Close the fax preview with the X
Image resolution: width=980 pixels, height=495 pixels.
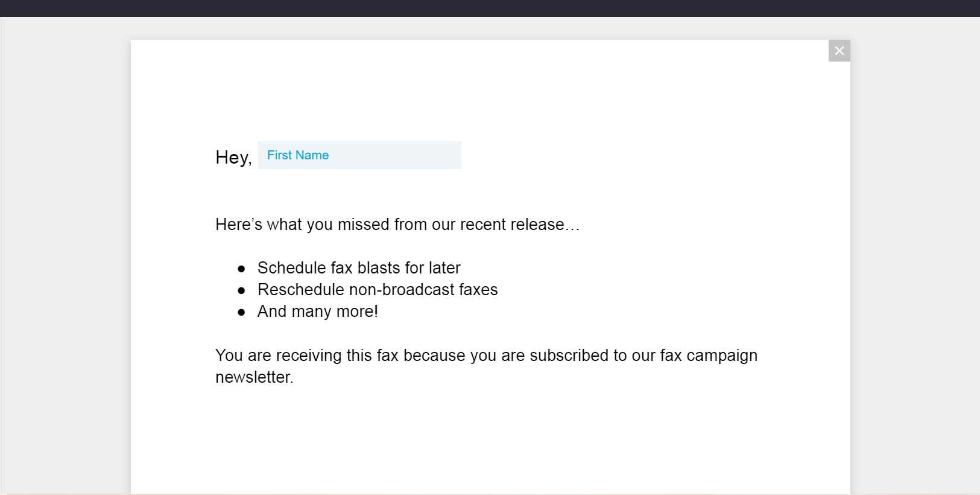pos(839,51)
